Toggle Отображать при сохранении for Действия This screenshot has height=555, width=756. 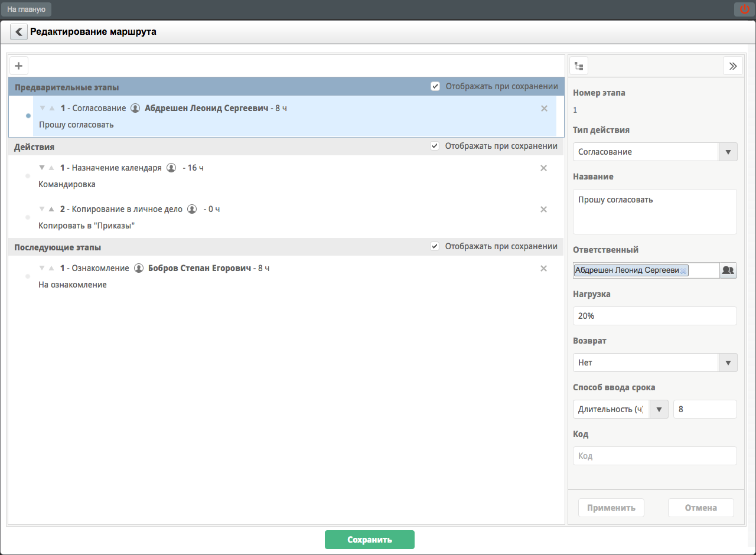tap(435, 146)
